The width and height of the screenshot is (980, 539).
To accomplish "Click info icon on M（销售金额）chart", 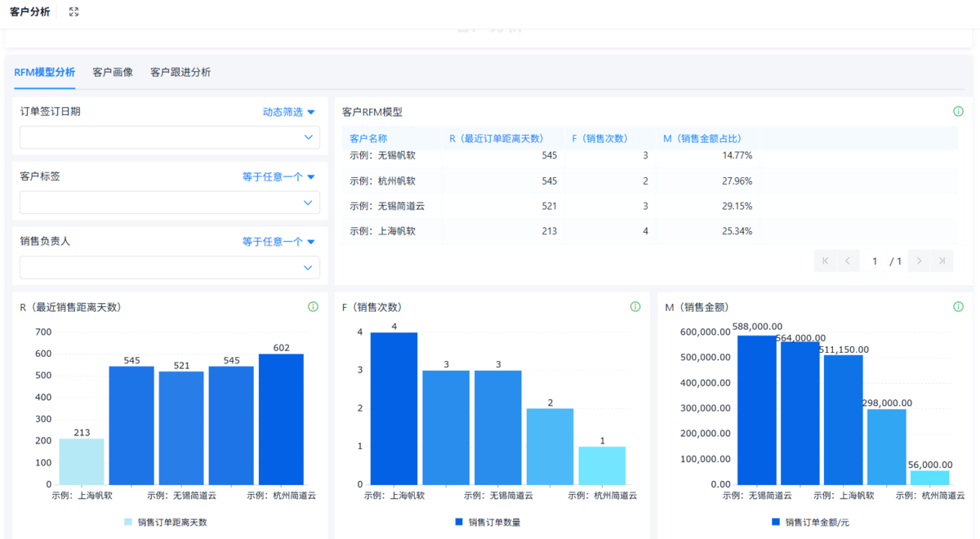I will click(958, 307).
